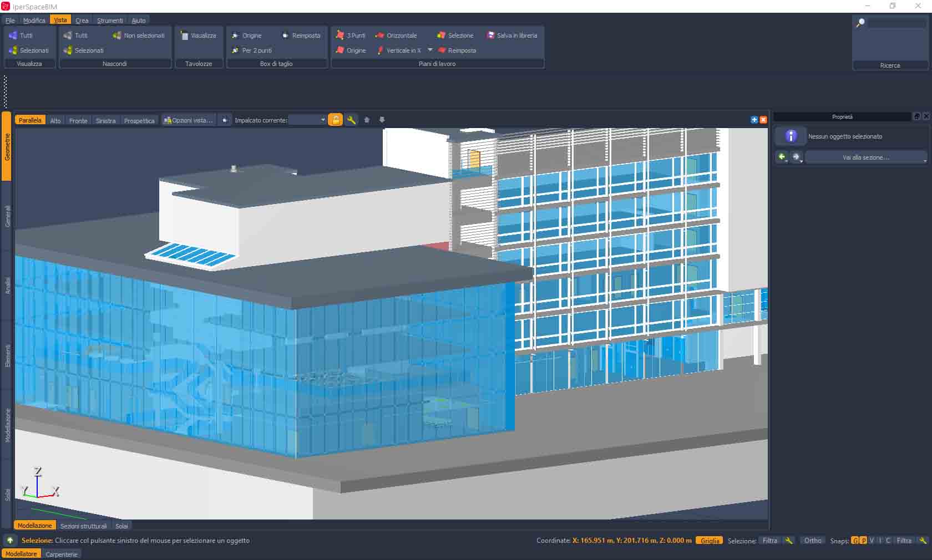Open snap settings wrench in status bar
This screenshot has height=560, width=932.
[923, 541]
